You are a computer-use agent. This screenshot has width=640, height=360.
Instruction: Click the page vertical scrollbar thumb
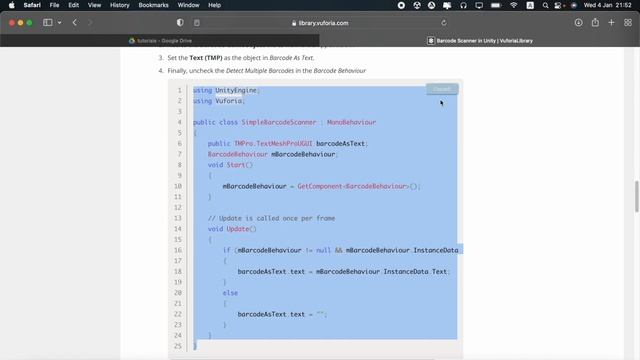click(636, 196)
